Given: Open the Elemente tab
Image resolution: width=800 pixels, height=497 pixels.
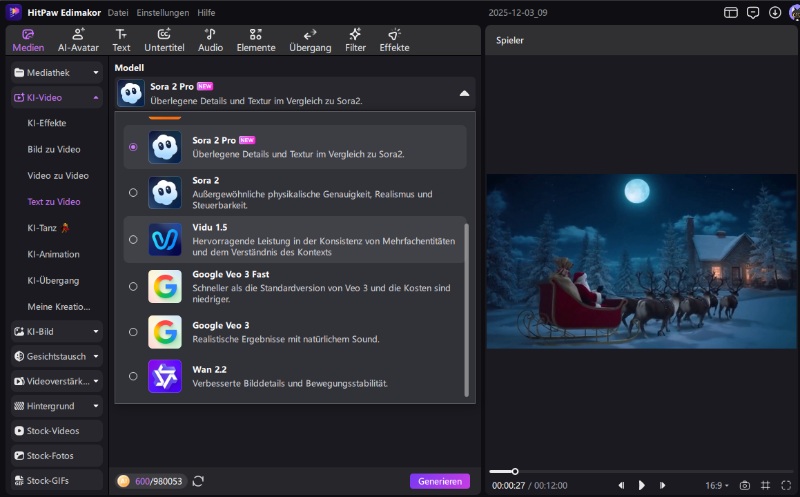Looking at the screenshot, I should click(x=256, y=40).
